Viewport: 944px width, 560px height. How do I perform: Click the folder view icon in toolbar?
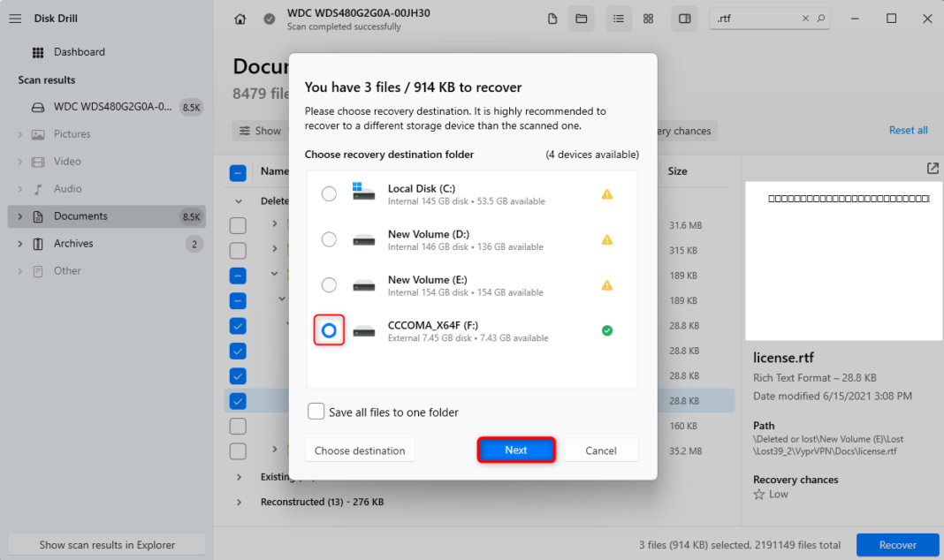pyautogui.click(x=581, y=18)
